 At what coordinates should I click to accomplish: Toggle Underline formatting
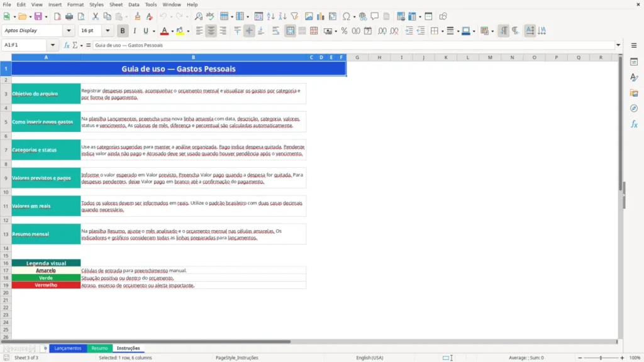click(x=146, y=31)
